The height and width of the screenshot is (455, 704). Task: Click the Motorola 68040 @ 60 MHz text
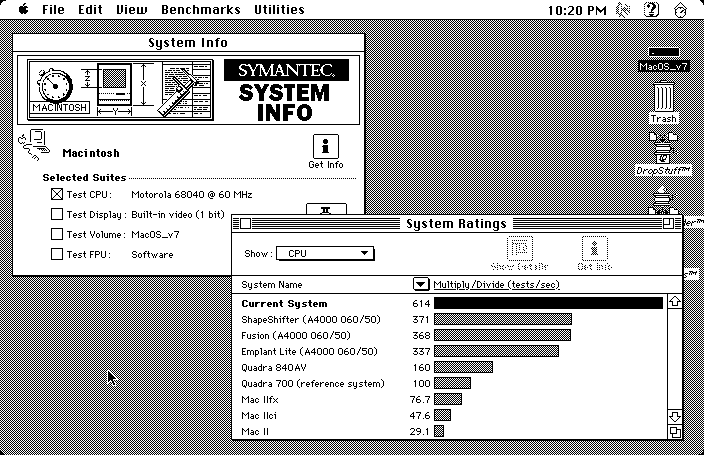[x=192, y=194]
